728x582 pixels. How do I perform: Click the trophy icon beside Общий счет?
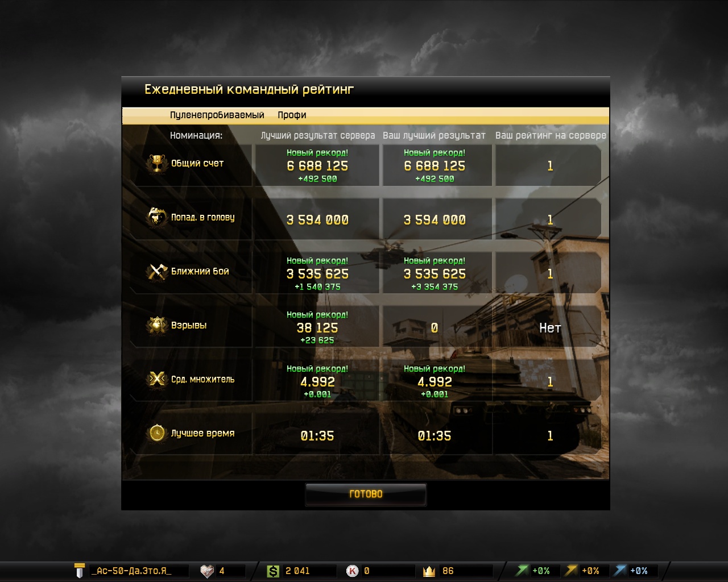click(156, 164)
